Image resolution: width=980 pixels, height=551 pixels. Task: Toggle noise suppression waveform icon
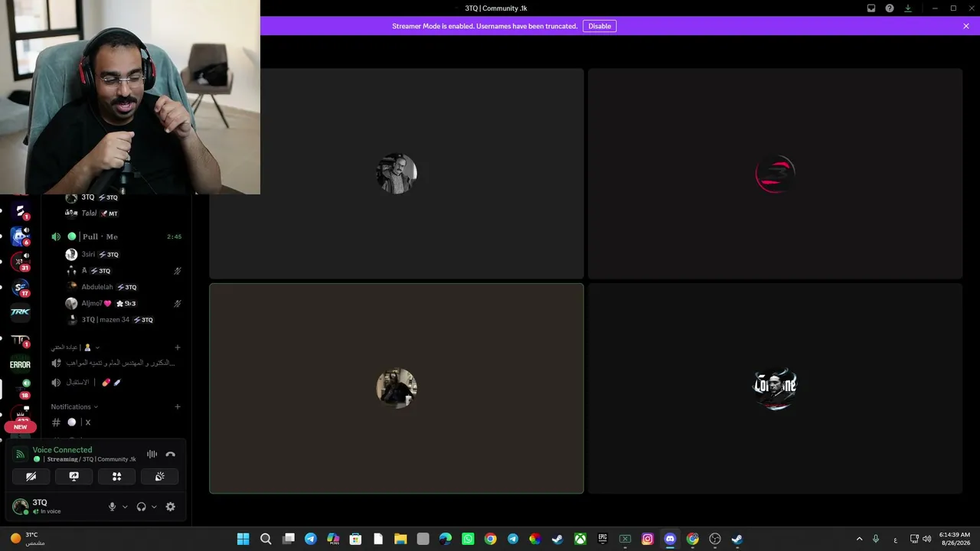pos(152,455)
